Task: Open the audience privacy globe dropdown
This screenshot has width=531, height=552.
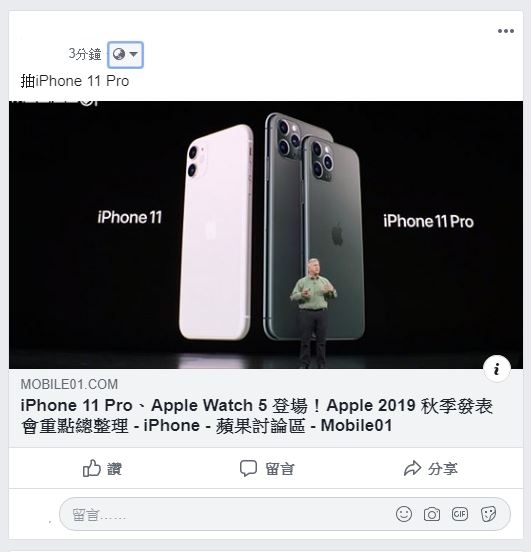Action: (x=125, y=55)
